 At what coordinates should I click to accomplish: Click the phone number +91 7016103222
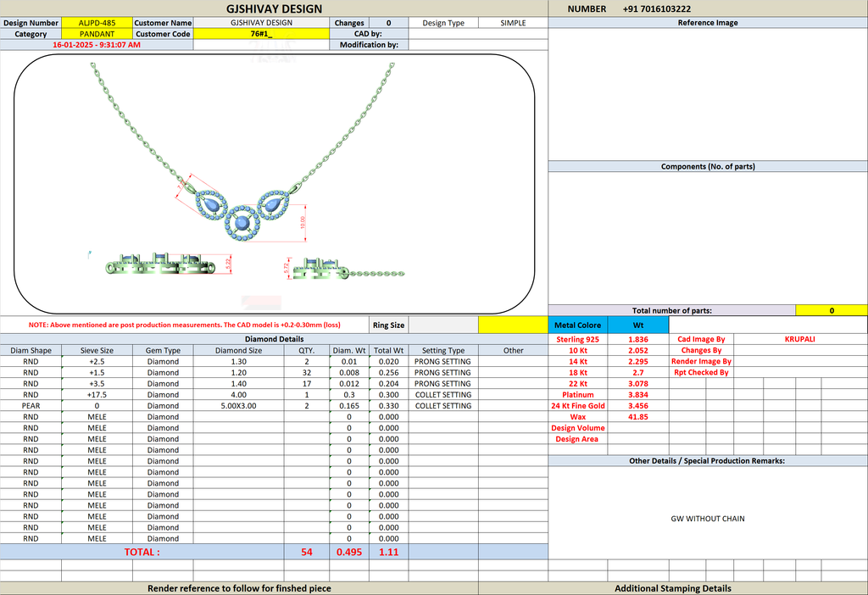click(x=657, y=8)
